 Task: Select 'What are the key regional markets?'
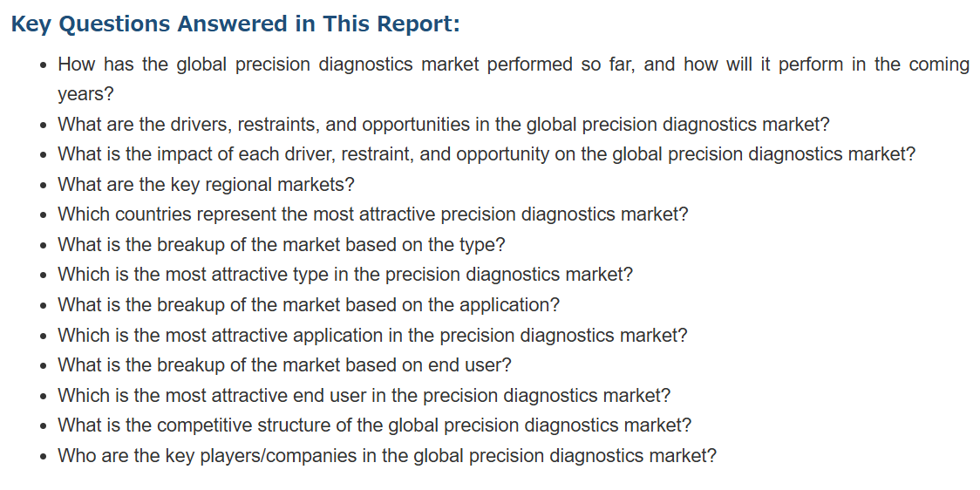click(x=207, y=184)
